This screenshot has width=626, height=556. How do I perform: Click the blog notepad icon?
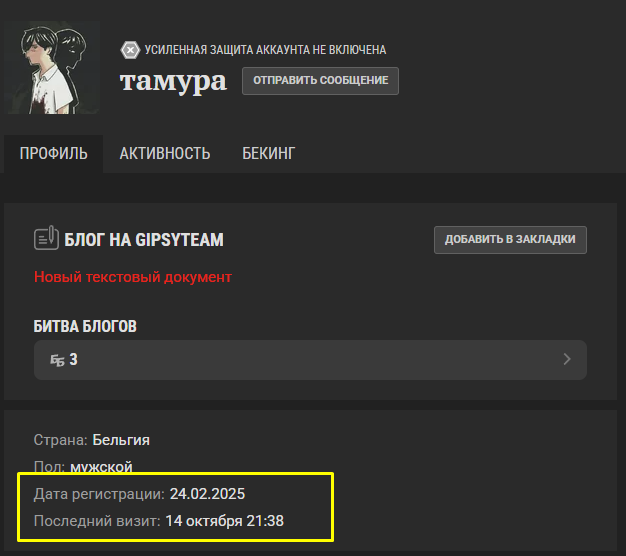46,238
